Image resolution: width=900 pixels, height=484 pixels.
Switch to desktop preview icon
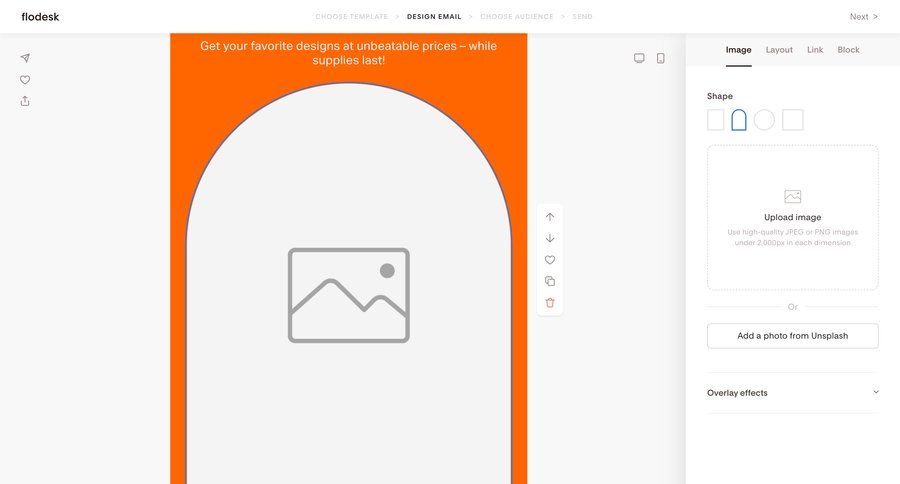639,58
